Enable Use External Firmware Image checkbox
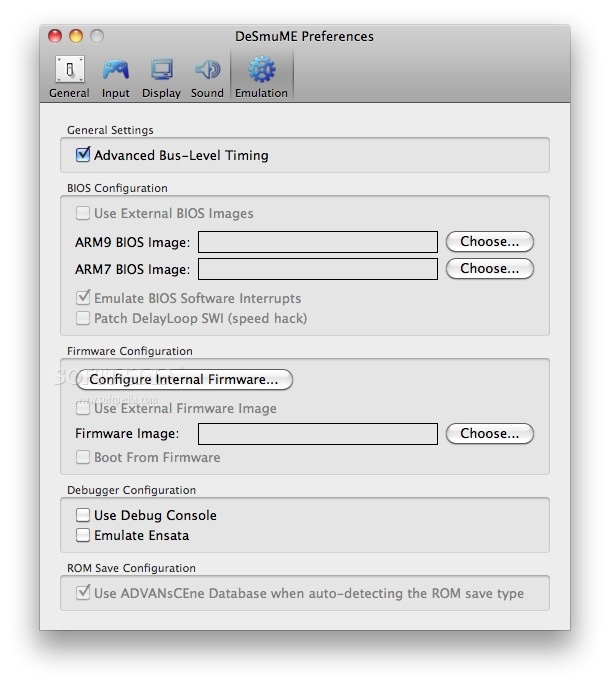 (83, 408)
